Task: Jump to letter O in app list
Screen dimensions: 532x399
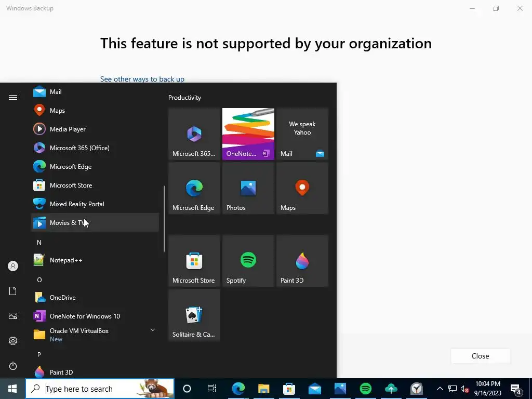Action: (39, 280)
